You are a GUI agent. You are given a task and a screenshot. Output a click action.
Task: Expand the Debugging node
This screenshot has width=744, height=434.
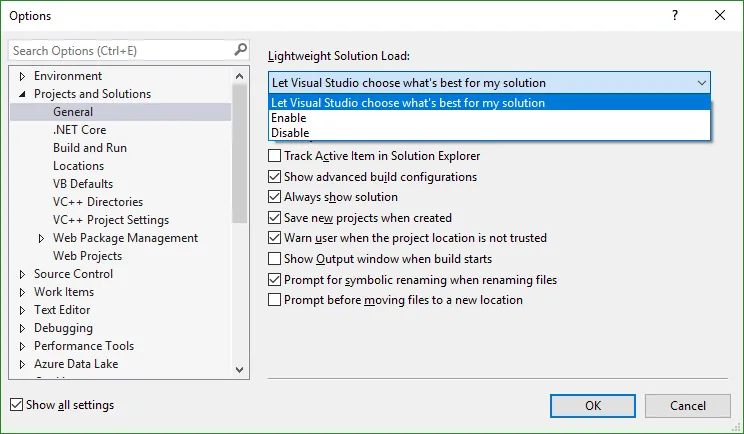pyautogui.click(x=22, y=328)
